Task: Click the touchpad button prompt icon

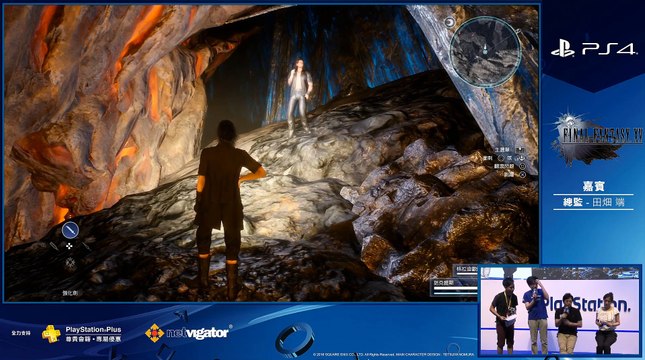Action: click(520, 150)
